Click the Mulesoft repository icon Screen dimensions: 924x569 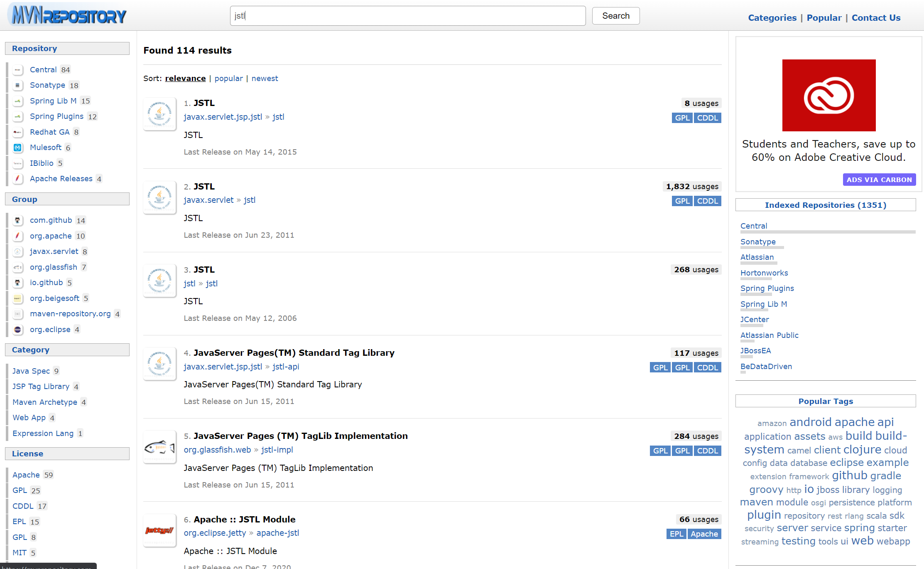(17, 148)
